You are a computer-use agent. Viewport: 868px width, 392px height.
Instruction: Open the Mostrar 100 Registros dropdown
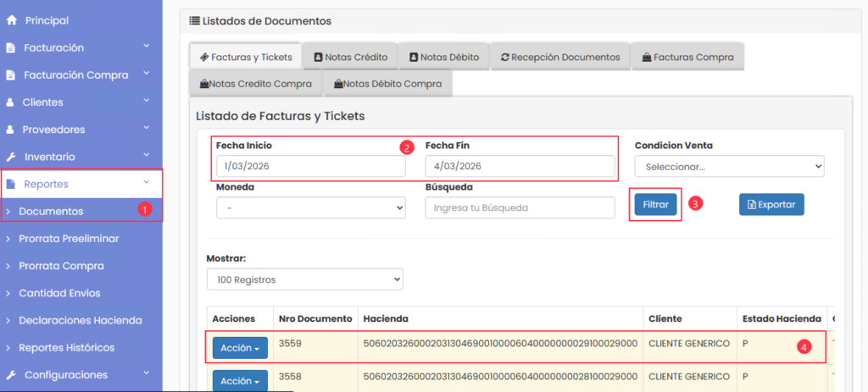tap(304, 279)
